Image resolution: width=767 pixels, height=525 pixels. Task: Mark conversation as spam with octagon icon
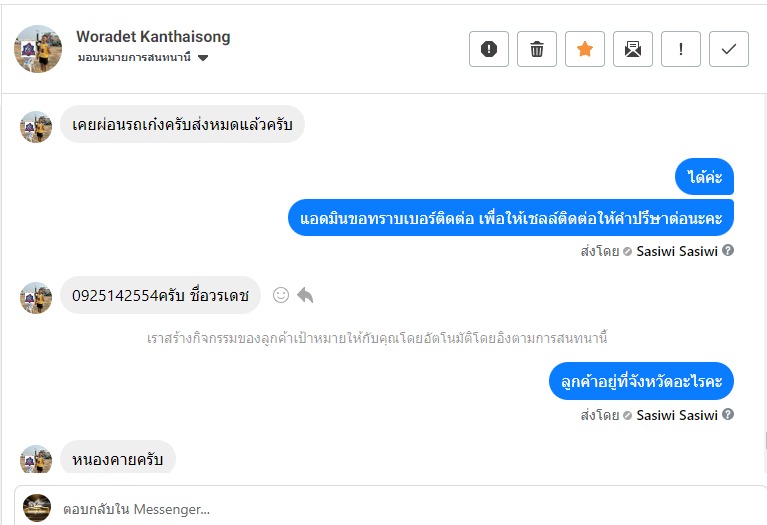pyautogui.click(x=489, y=49)
